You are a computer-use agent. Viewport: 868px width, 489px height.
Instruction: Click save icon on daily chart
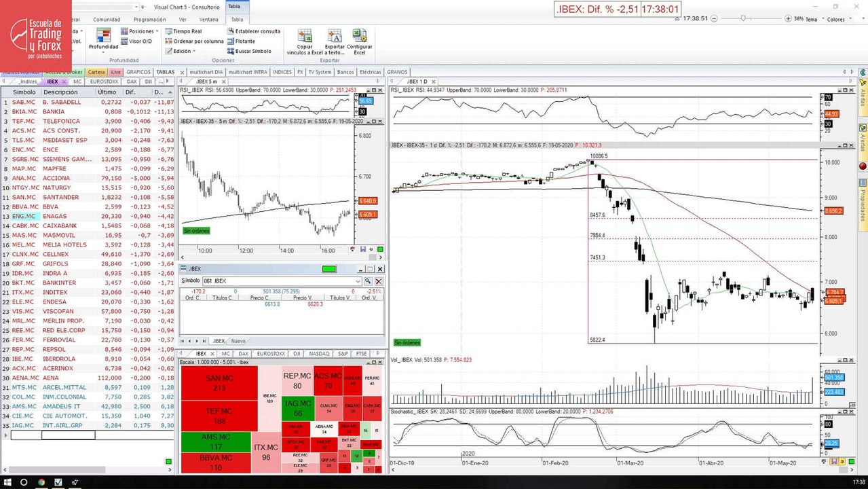point(834,462)
